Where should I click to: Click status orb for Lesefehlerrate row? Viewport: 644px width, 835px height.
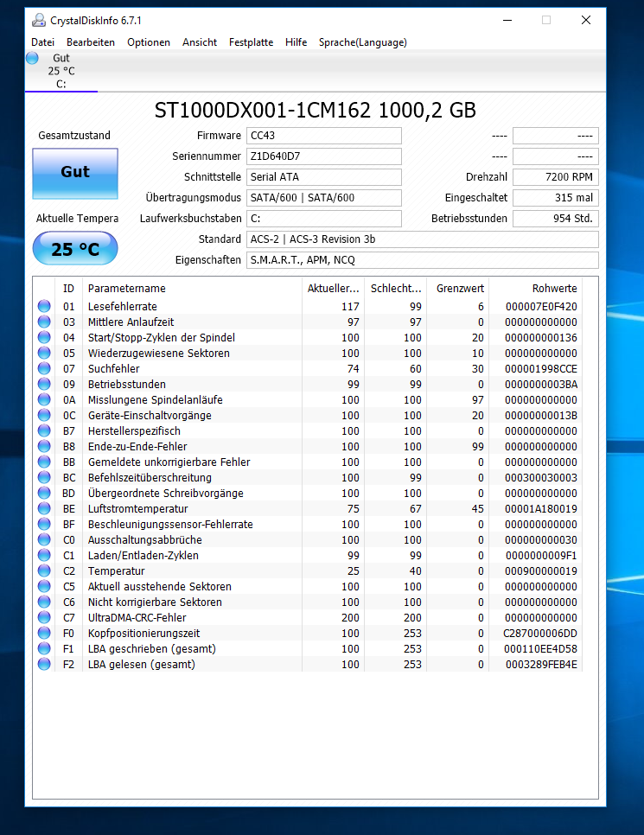[x=44, y=306]
